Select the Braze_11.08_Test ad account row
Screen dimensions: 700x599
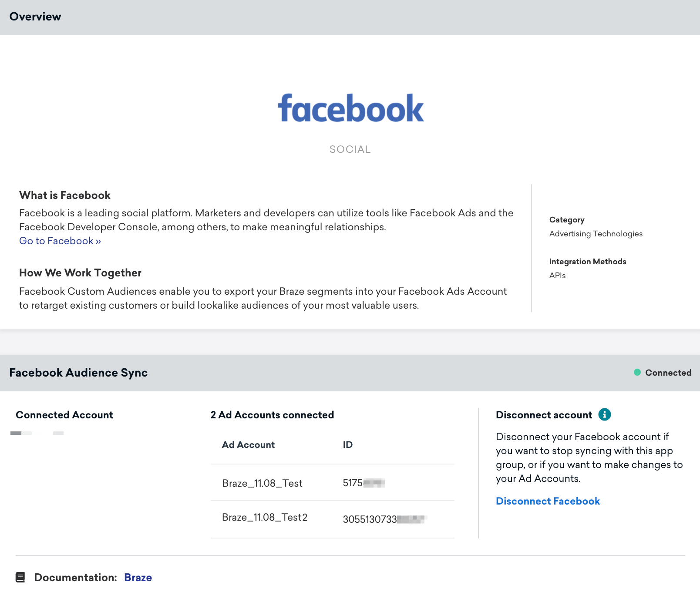[x=332, y=483]
